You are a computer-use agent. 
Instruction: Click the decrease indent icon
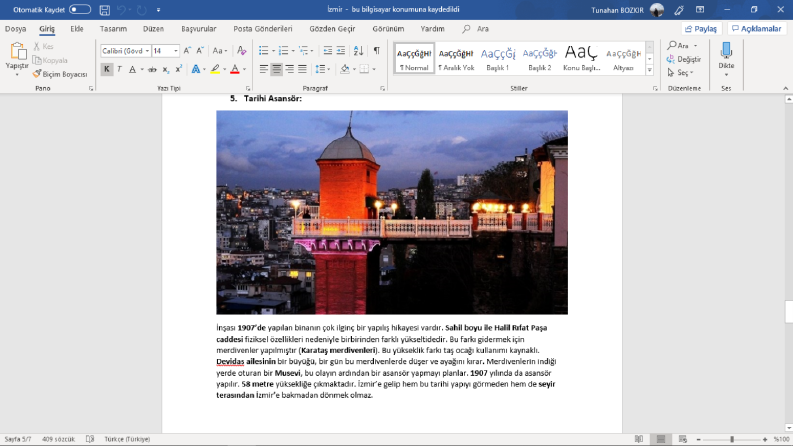point(328,51)
